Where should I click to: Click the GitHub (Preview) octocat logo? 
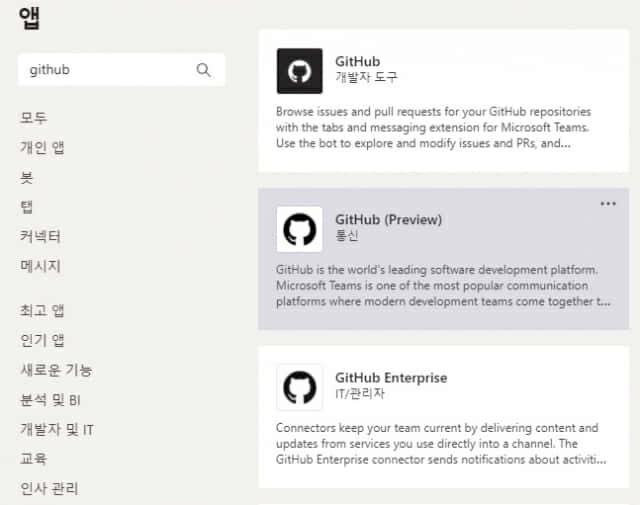(300, 229)
